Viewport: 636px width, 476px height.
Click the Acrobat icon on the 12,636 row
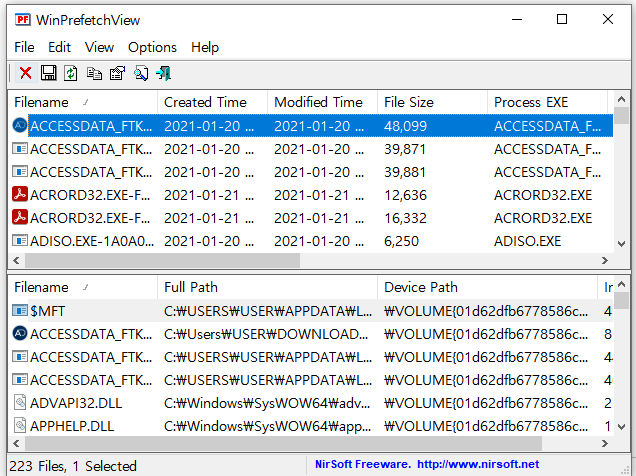pyautogui.click(x=19, y=195)
